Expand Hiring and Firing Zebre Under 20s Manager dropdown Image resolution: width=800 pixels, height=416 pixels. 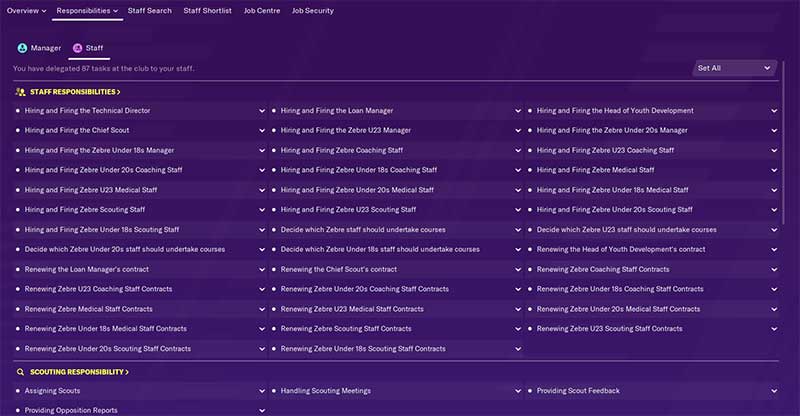pyautogui.click(x=774, y=131)
